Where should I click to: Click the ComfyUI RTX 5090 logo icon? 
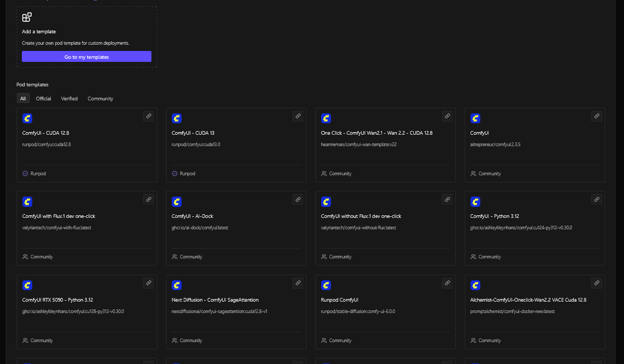[27, 285]
